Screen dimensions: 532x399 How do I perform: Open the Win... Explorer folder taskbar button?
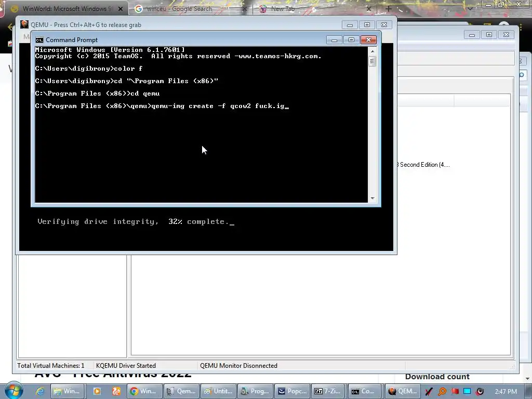point(66,391)
